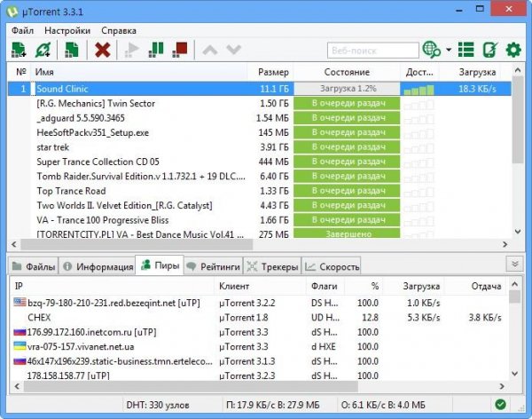Select the [R.G. Mechanics] Twin Sector torrent
The width and height of the screenshot is (532, 419).
(260, 103)
